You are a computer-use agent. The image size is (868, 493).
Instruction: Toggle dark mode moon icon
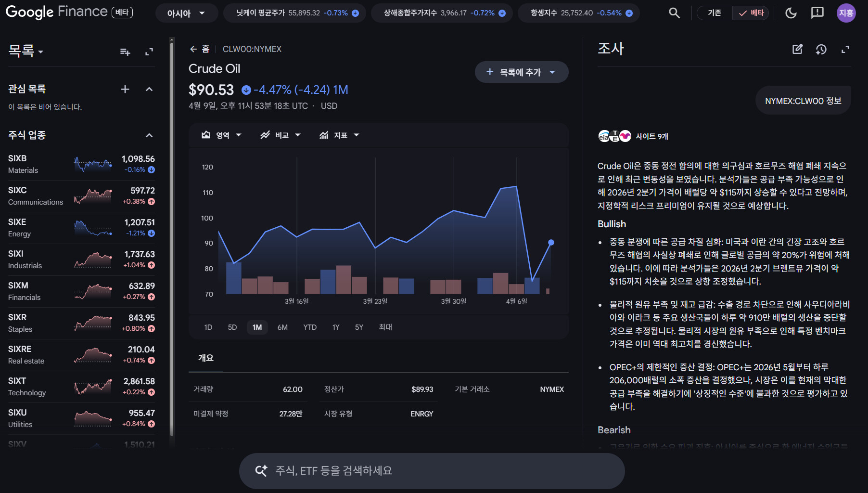tap(791, 13)
